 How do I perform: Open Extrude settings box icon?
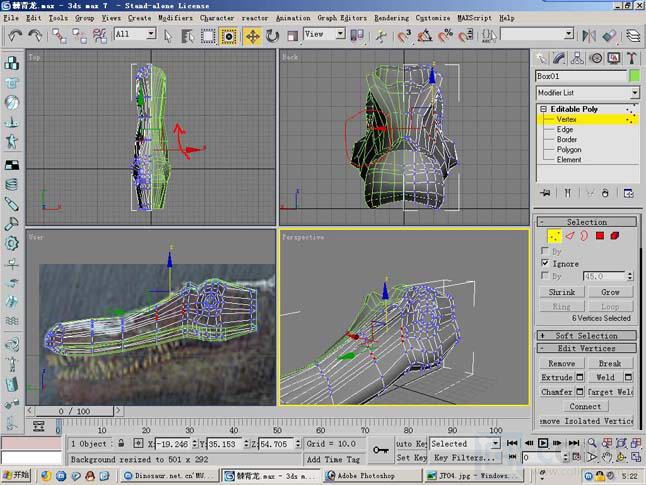[x=580, y=377]
